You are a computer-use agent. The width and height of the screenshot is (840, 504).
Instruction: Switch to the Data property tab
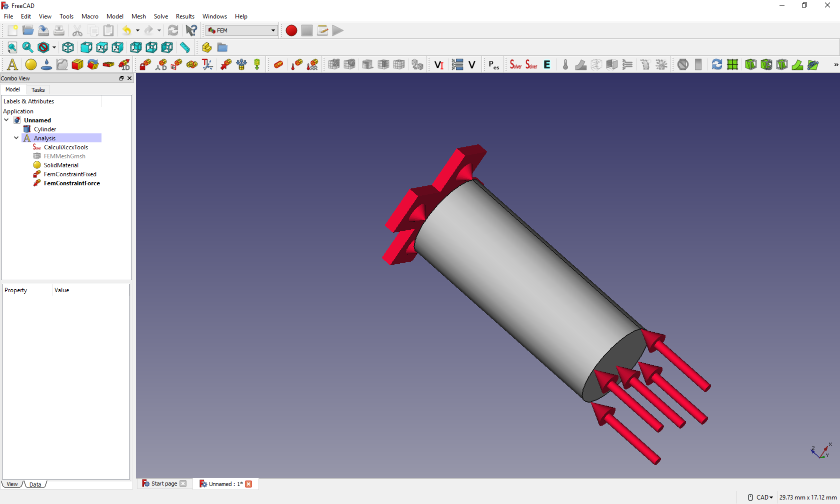coord(35,485)
